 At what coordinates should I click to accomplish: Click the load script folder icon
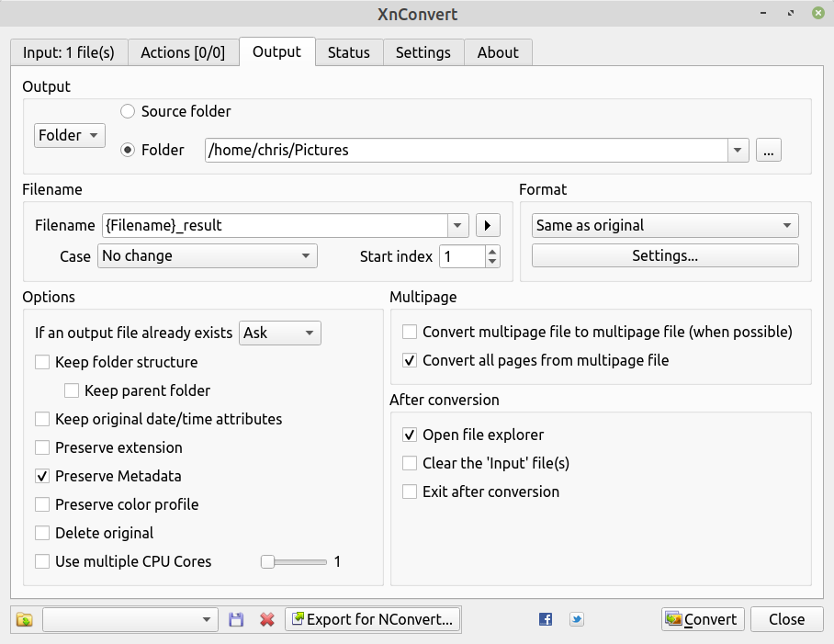point(24,619)
